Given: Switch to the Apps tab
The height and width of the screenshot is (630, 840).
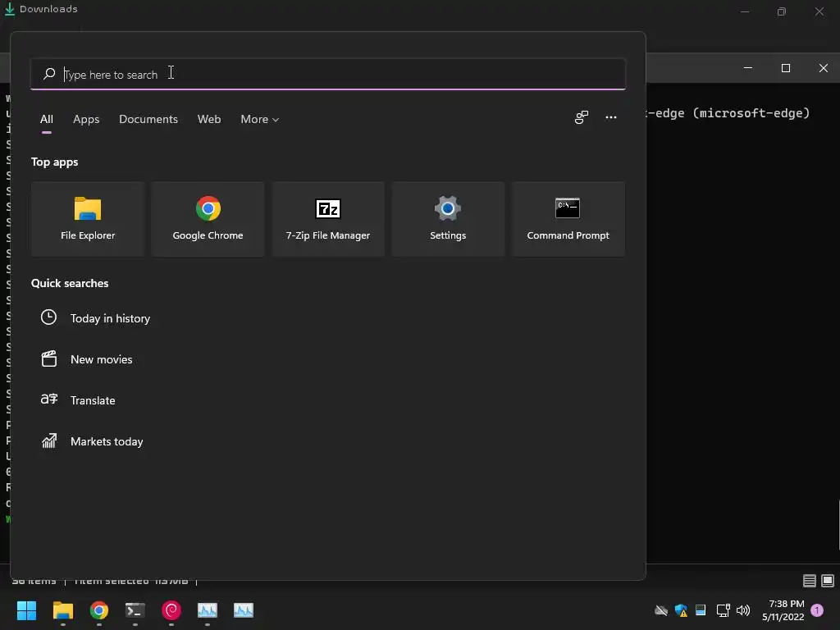Looking at the screenshot, I should (86, 119).
